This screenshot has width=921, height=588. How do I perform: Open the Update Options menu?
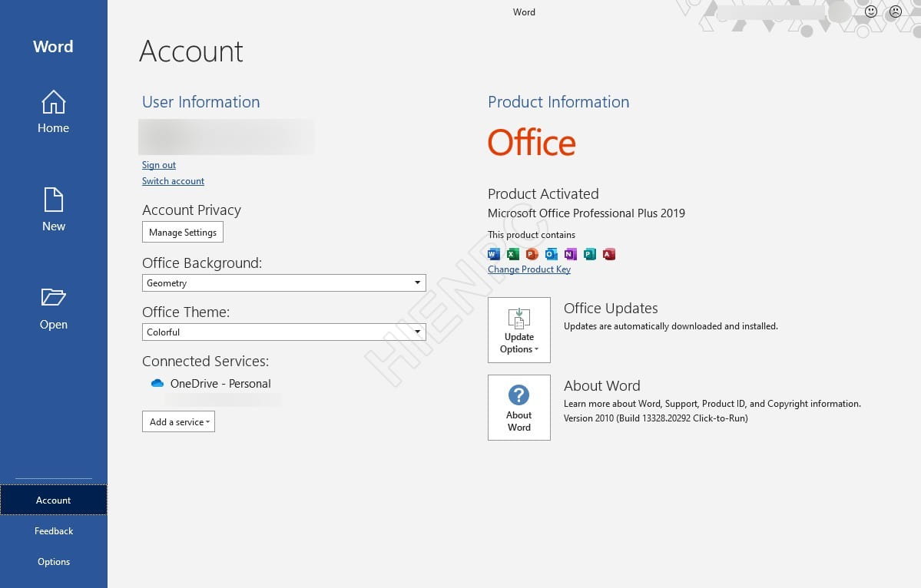pyautogui.click(x=519, y=330)
